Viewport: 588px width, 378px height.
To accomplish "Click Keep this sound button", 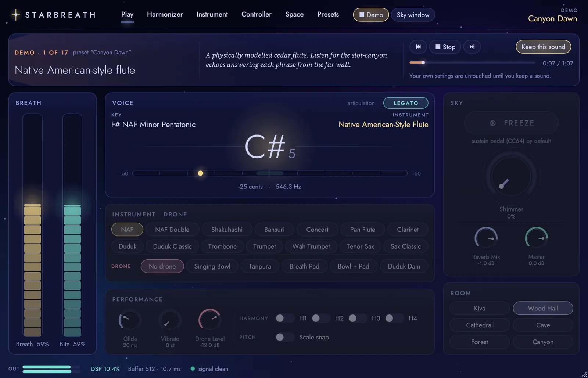I will 543,47.
